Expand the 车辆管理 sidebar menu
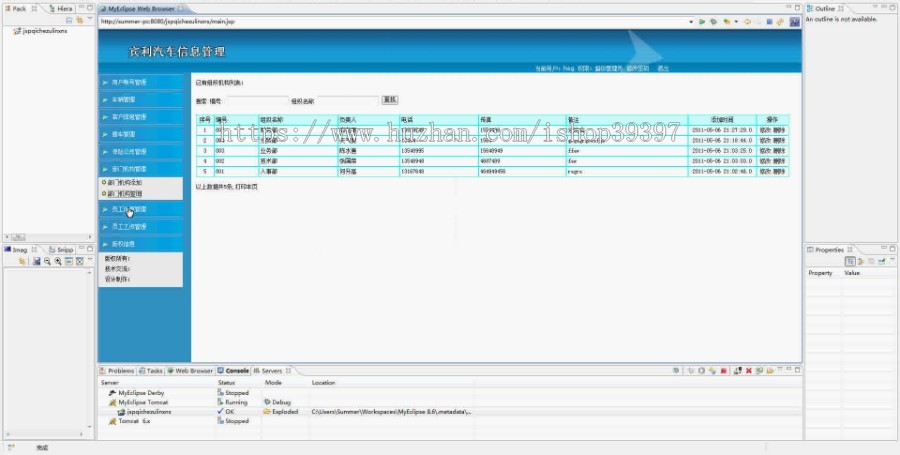 pyautogui.click(x=141, y=99)
